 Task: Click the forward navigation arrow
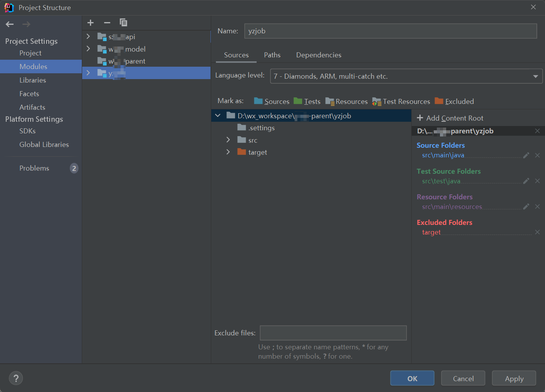click(x=26, y=24)
